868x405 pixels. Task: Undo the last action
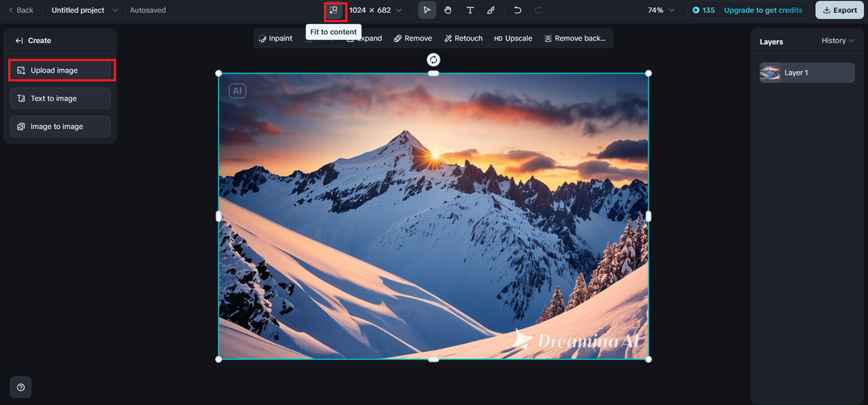pos(517,10)
